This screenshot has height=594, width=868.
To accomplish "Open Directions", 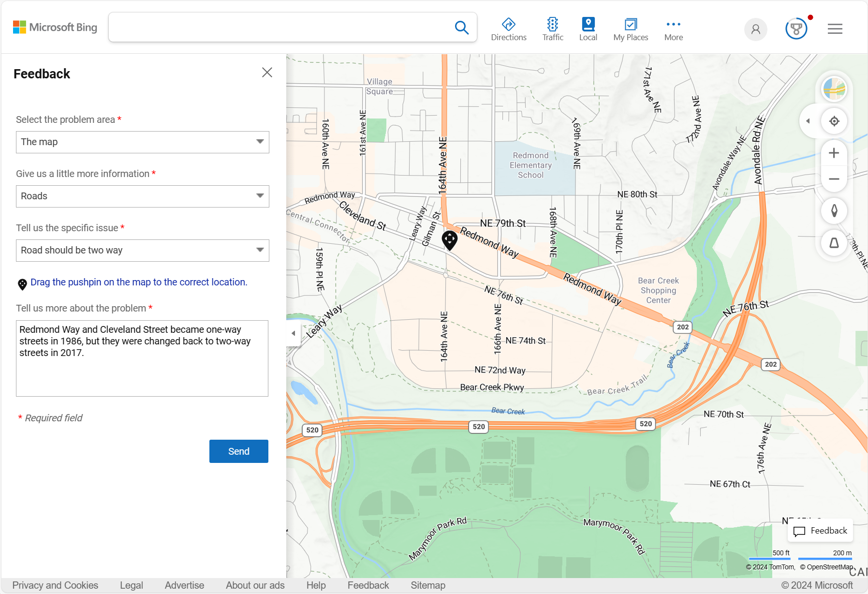I will click(x=509, y=29).
